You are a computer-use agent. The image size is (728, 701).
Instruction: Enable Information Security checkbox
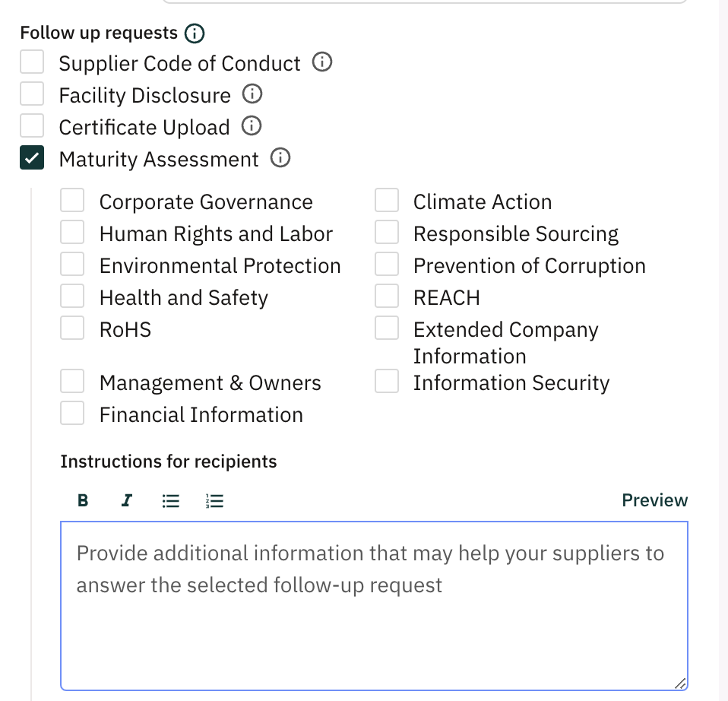[387, 381]
